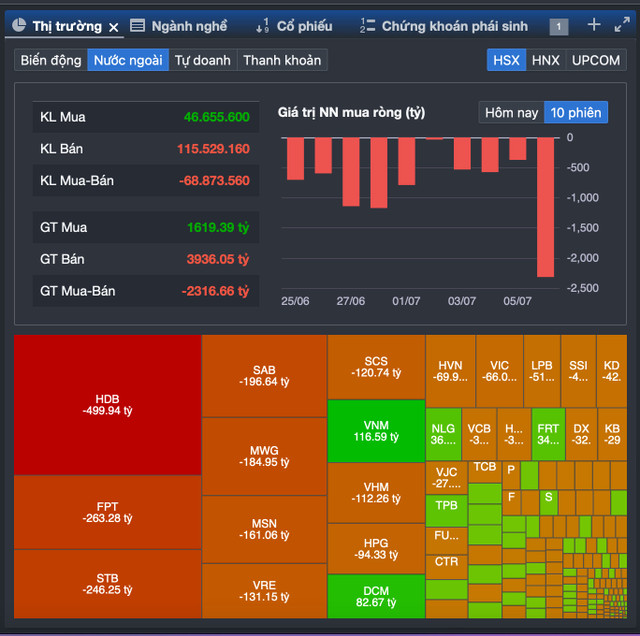
Task: Switch the exchange to UPCOM
Action: pyautogui.click(x=596, y=60)
